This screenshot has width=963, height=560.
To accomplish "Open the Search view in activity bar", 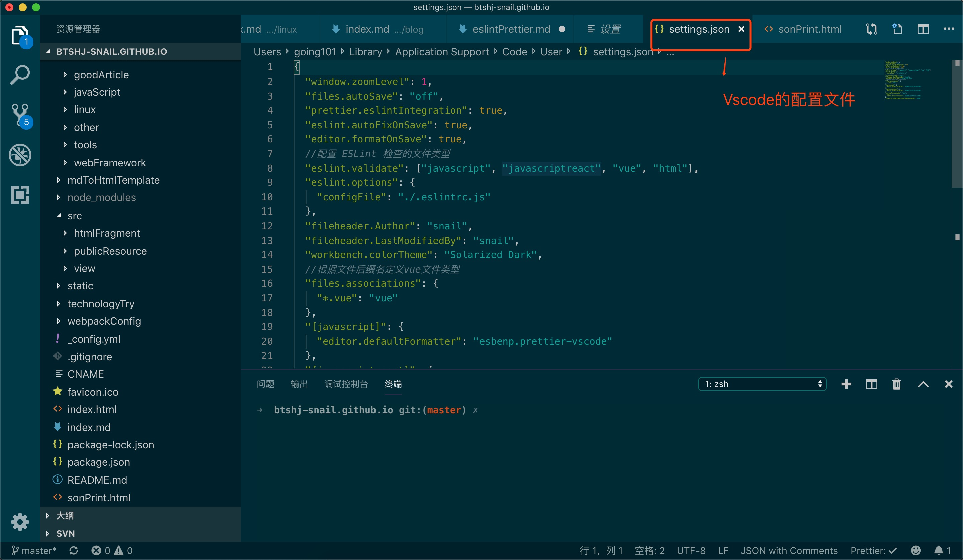I will 20,75.
